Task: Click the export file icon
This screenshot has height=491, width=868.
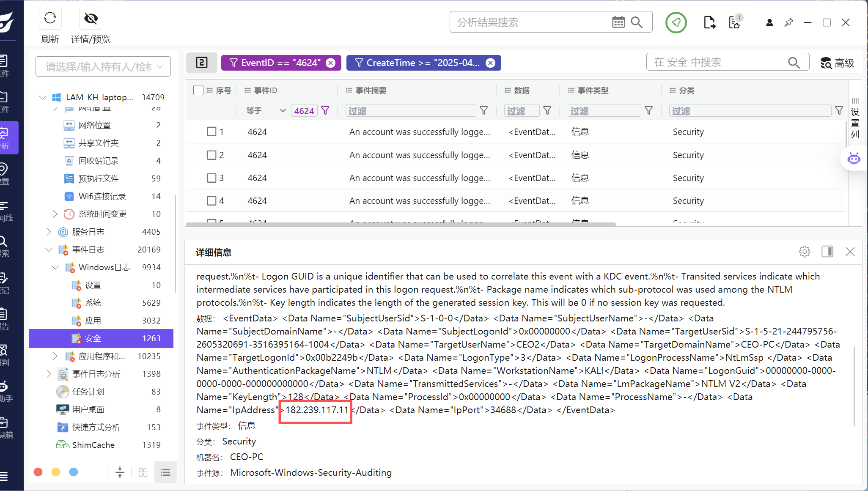Action: pos(709,22)
